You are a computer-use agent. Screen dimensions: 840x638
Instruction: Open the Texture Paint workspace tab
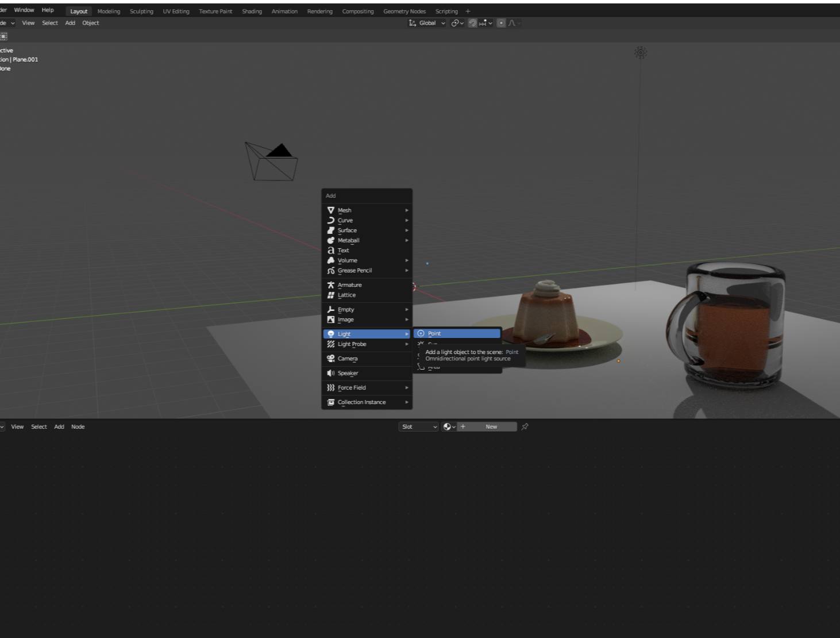[x=215, y=11]
